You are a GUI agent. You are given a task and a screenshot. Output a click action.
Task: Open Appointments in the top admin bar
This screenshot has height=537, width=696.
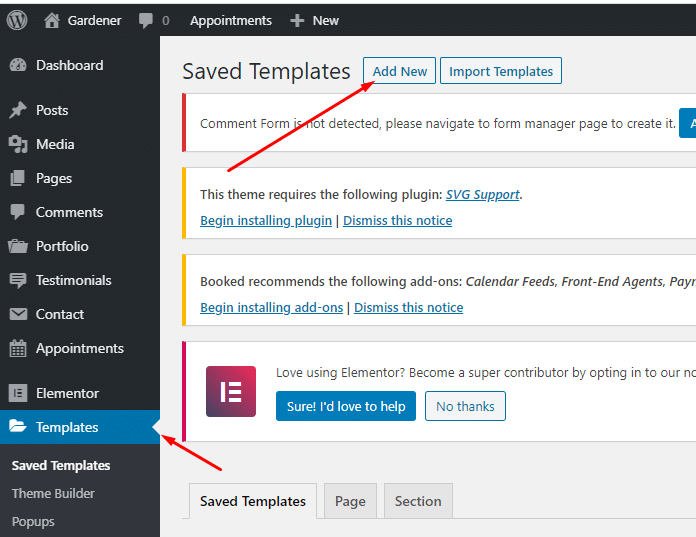(231, 20)
